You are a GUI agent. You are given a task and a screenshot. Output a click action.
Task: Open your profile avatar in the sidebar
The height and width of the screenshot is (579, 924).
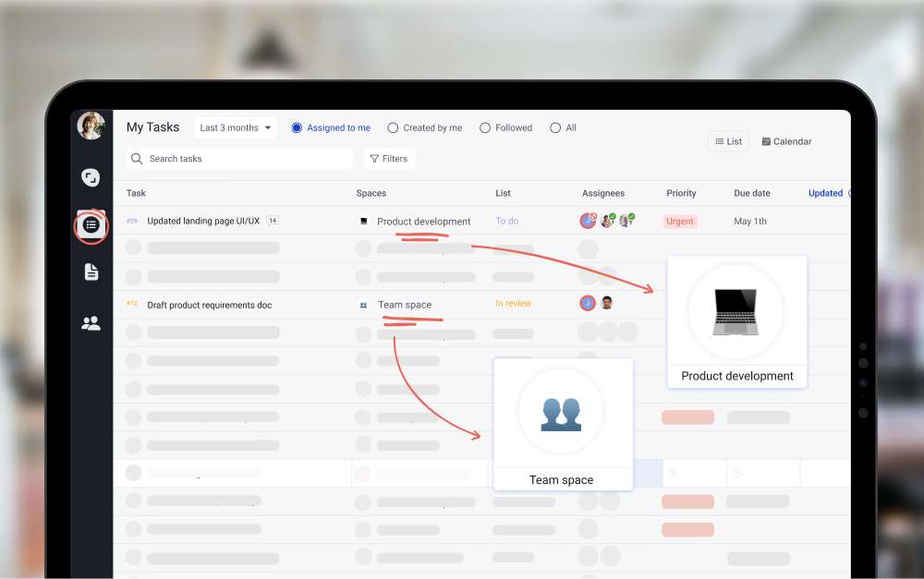90,127
